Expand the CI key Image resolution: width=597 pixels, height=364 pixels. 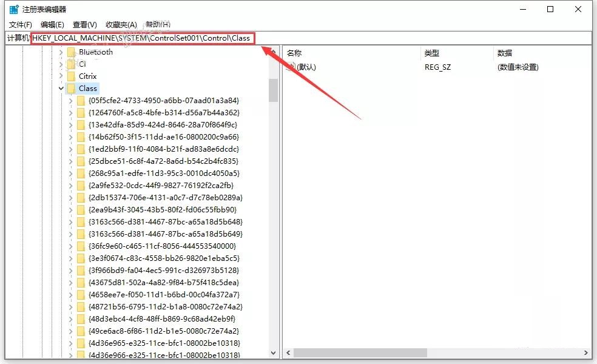click(61, 64)
